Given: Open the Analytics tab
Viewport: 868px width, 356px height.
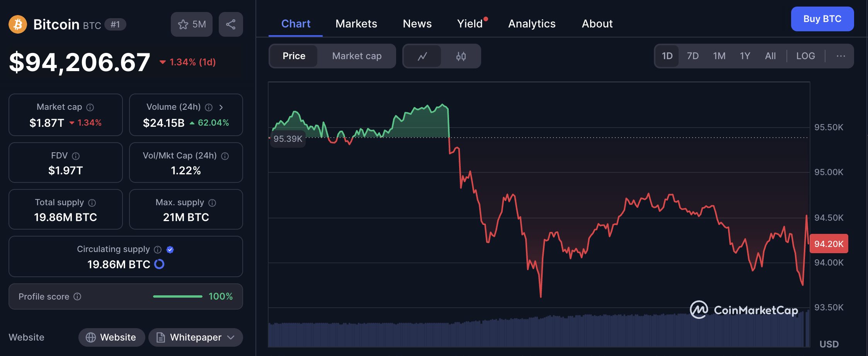Looking at the screenshot, I should (x=532, y=24).
